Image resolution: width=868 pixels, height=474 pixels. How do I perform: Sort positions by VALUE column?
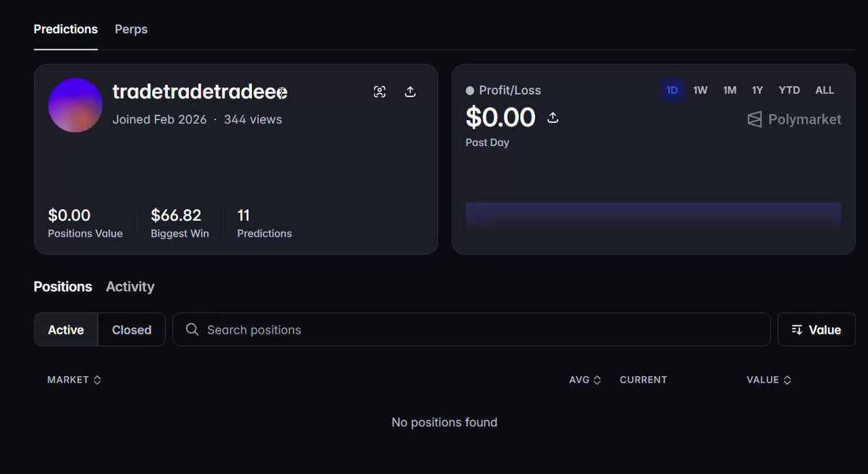[768, 380]
